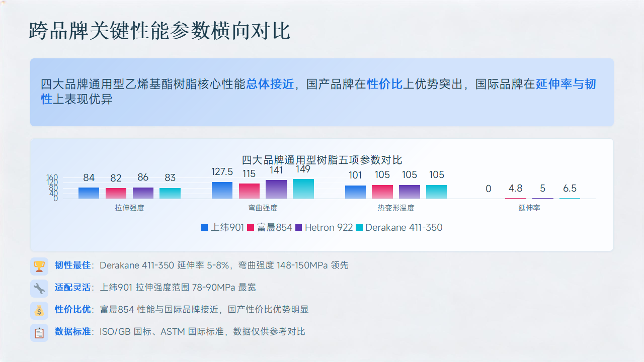Click the cyan Derakane 411-350 legend swatch
Viewport: 644px width, 362px height.
pos(359,228)
